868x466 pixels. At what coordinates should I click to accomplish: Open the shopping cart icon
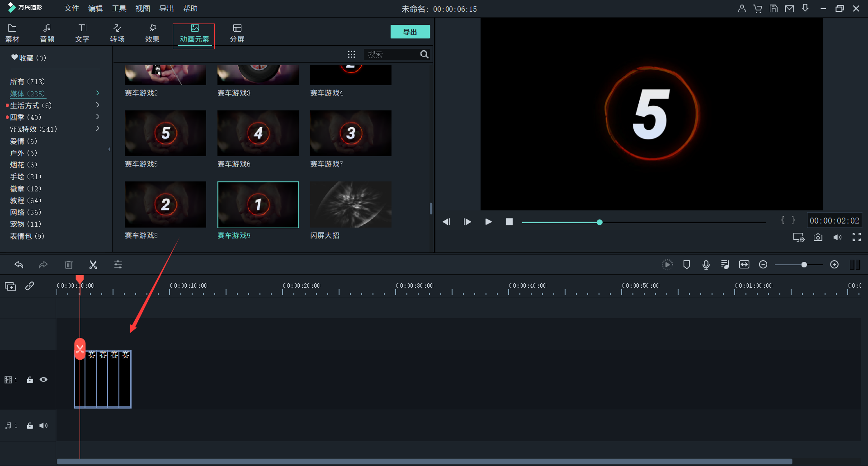coord(758,9)
